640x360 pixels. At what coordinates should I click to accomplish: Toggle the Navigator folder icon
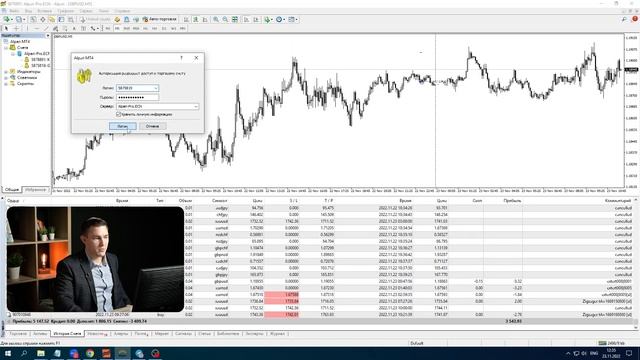(x=52, y=19)
